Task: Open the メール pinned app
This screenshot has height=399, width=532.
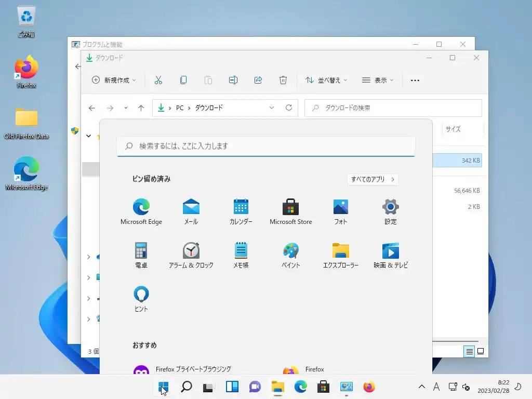Action: coord(191,212)
